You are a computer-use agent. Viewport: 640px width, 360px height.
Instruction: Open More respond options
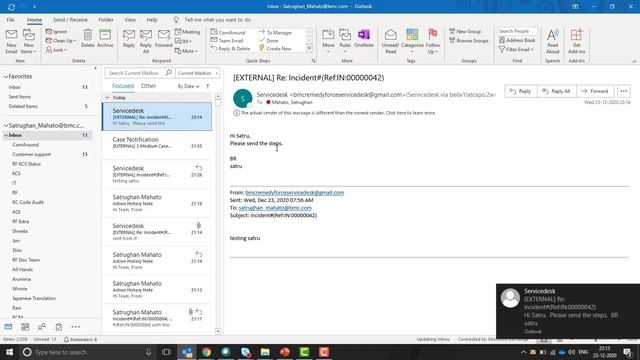tap(186, 51)
